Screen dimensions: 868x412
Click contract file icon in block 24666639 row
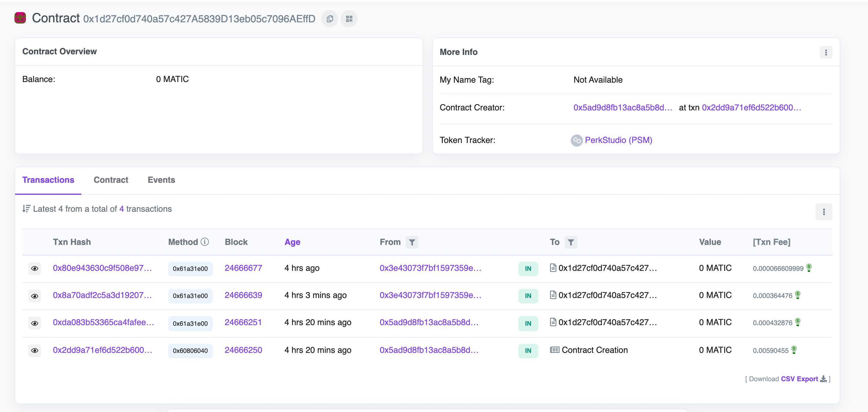pos(553,295)
